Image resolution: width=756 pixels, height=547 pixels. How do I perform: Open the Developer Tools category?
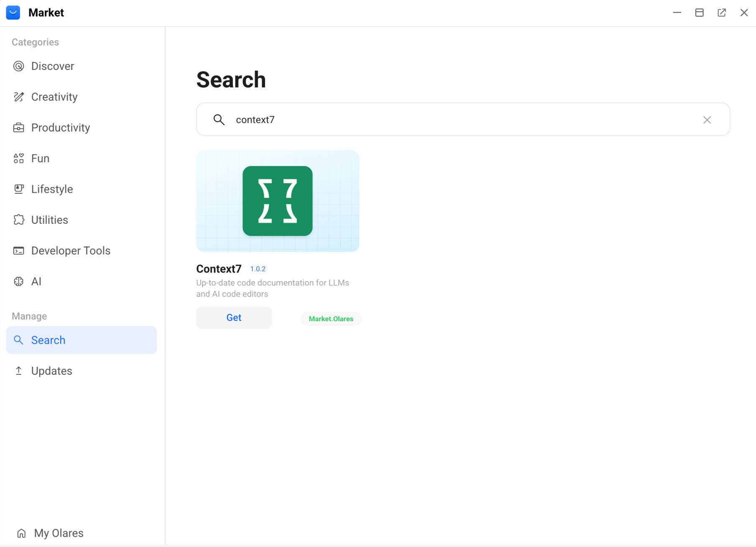(x=70, y=250)
